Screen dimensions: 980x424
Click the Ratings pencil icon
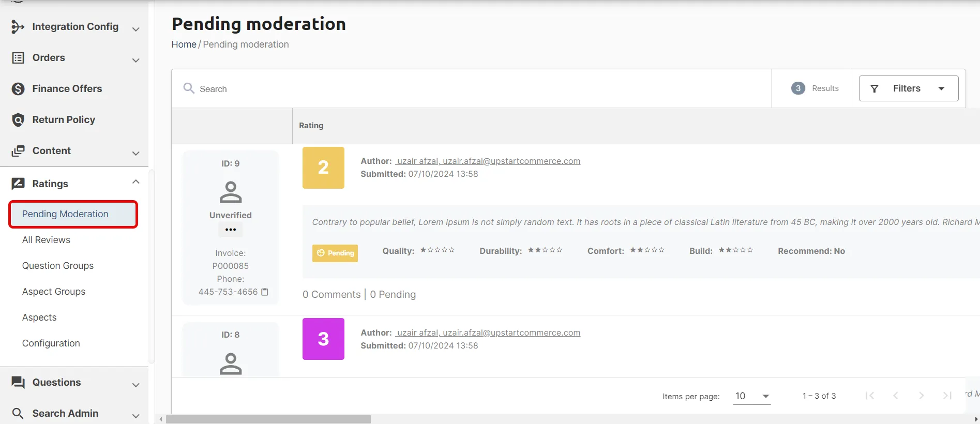pos(18,184)
